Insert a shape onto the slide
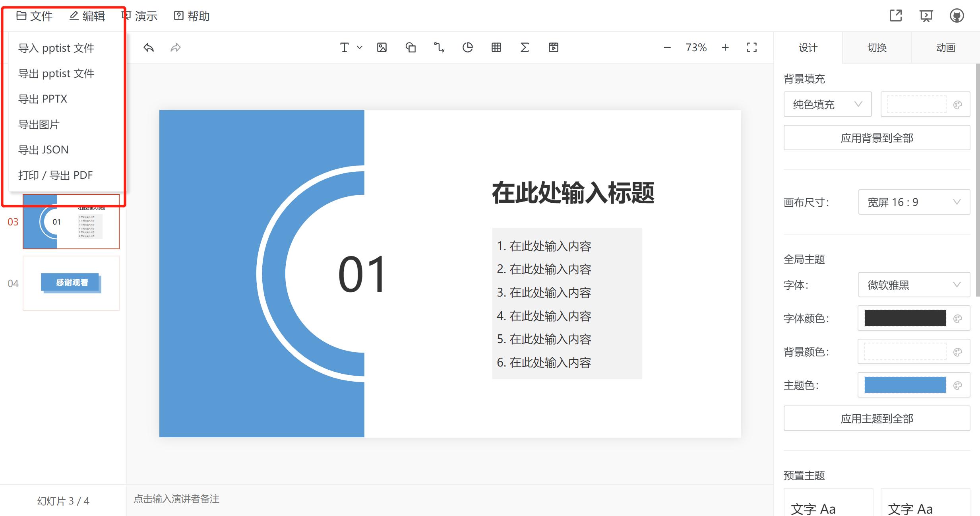The image size is (980, 516). pyautogui.click(x=411, y=47)
